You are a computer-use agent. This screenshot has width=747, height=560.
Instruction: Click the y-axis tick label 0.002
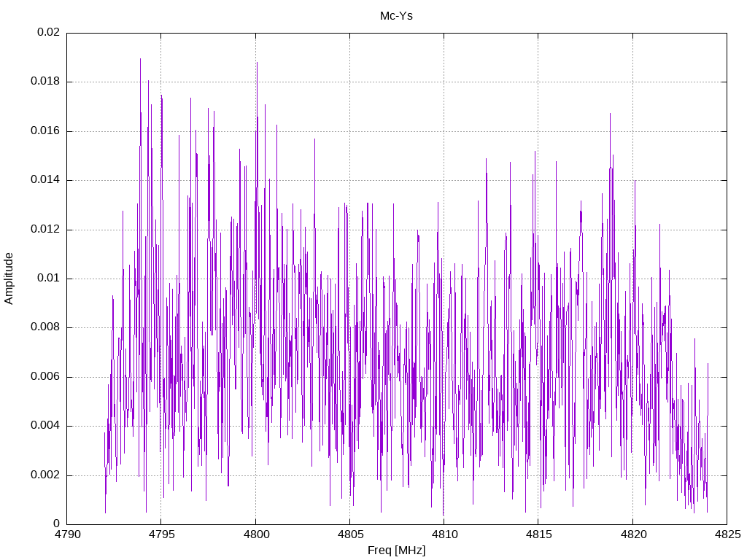point(45,475)
